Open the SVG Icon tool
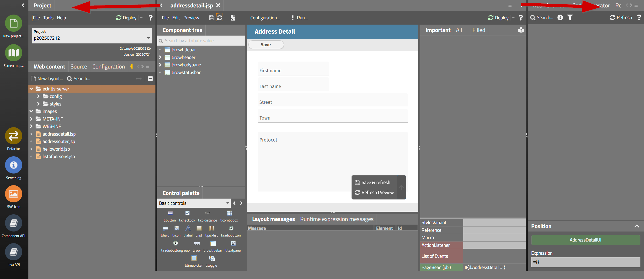The height and width of the screenshot is (279, 644). pos(14,194)
